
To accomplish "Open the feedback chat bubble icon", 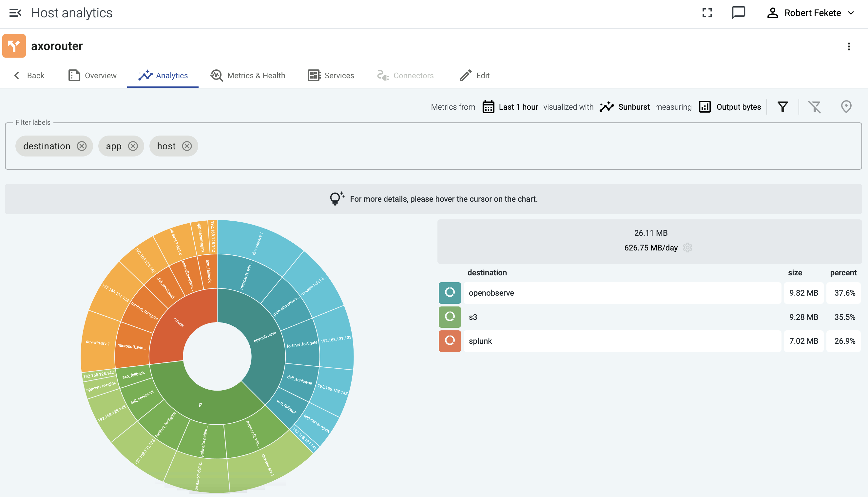I will click(738, 13).
